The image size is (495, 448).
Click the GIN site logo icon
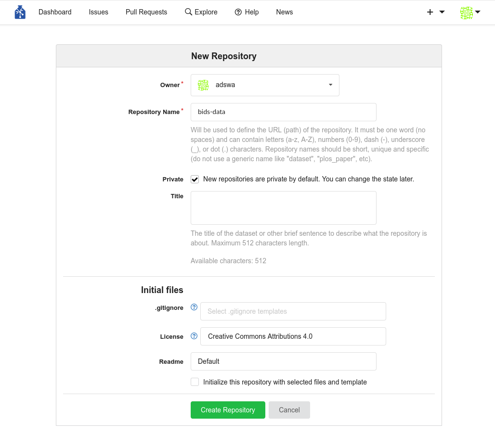pyautogui.click(x=20, y=12)
